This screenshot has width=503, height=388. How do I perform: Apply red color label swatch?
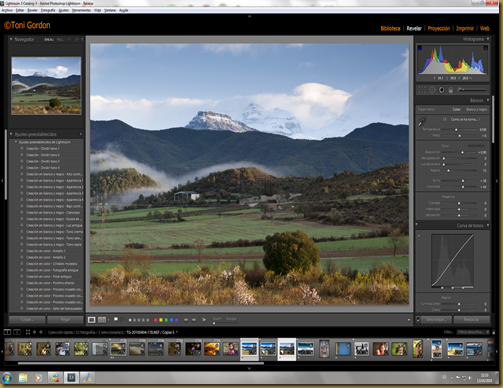point(155,320)
